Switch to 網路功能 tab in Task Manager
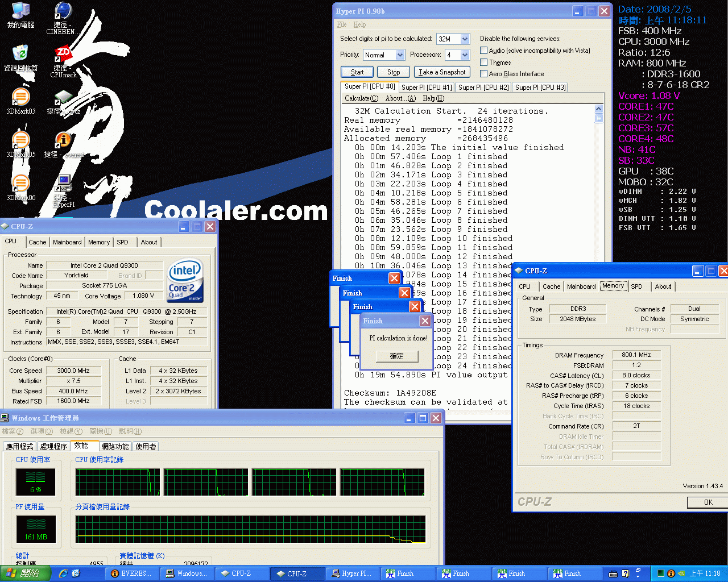This screenshot has width=728, height=582. 115,447
